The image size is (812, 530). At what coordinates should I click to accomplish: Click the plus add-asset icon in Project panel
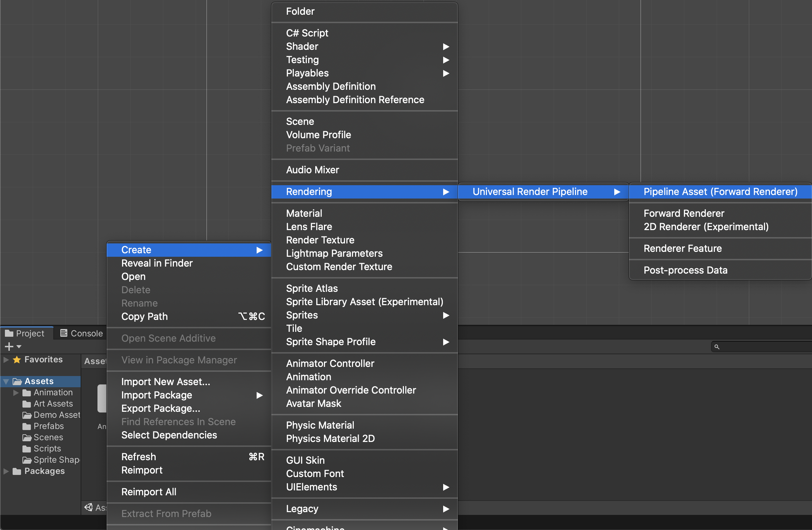[9, 347]
